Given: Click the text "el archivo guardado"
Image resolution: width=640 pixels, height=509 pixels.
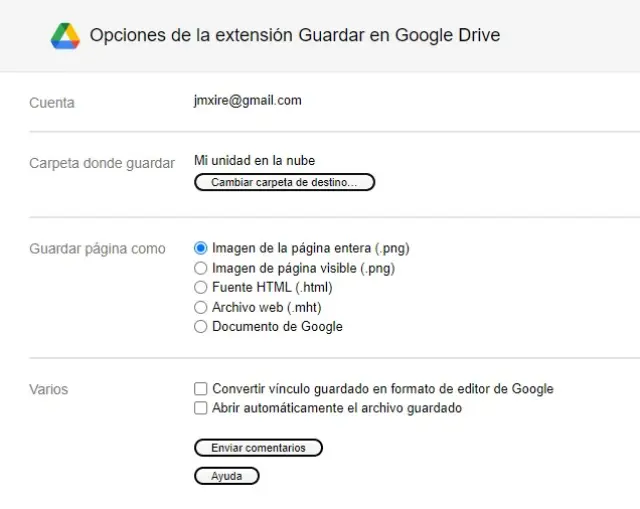Looking at the screenshot, I should (404, 408).
